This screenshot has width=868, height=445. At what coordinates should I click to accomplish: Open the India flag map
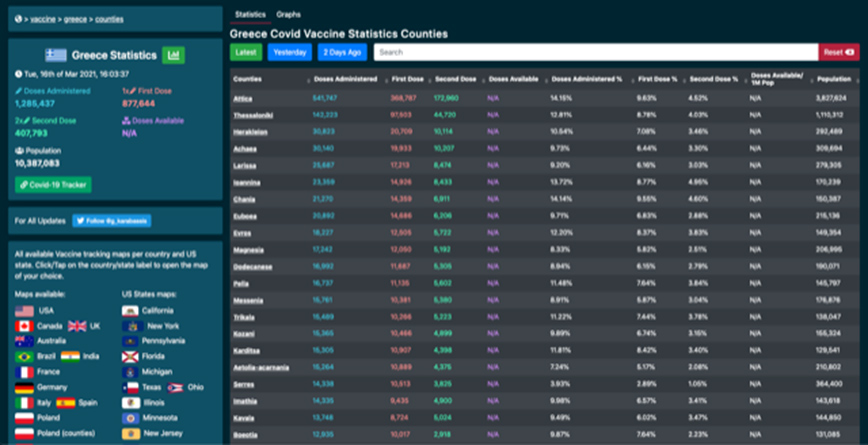point(70,357)
